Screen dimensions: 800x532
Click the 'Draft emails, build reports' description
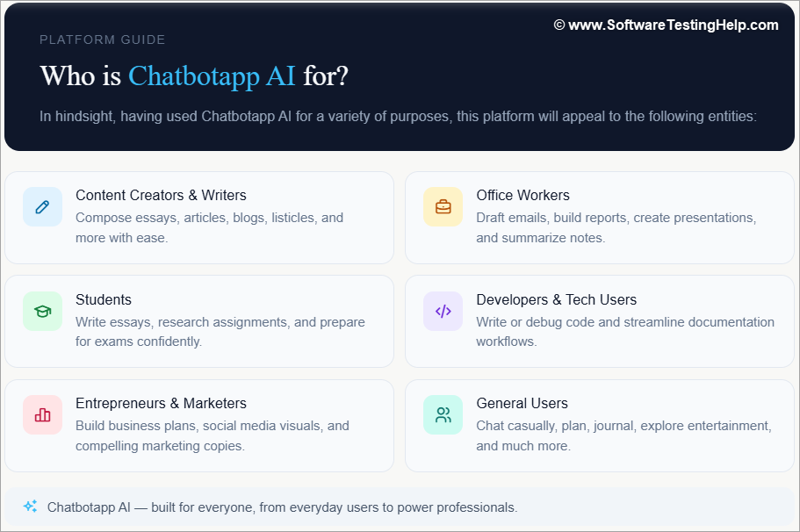[616, 227]
